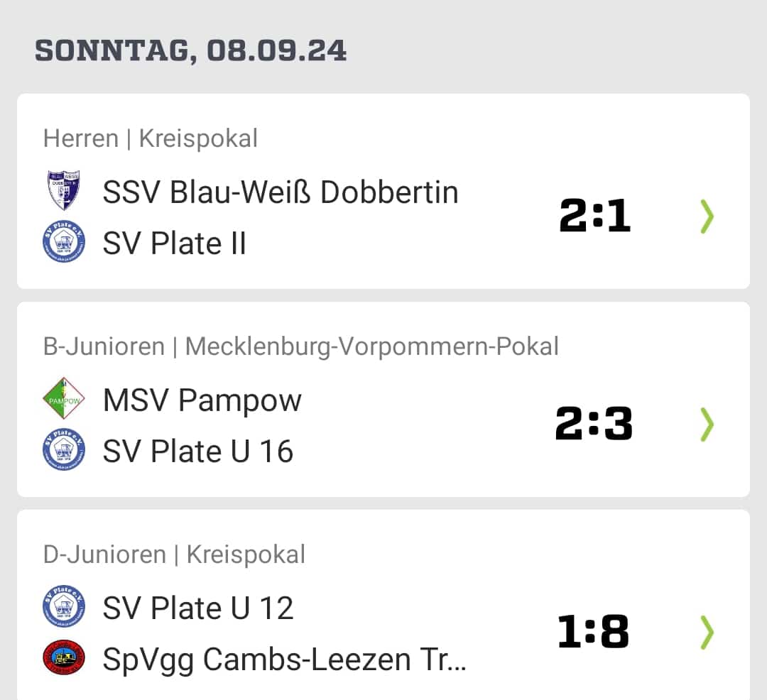Image resolution: width=767 pixels, height=700 pixels.
Task: Select team name MSV Pampow
Action: click(202, 400)
